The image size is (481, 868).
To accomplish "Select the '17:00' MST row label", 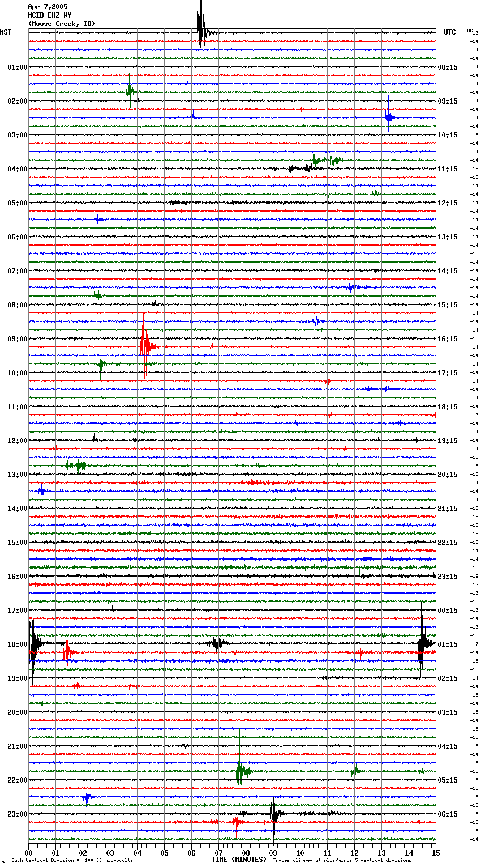I will coord(18,611).
